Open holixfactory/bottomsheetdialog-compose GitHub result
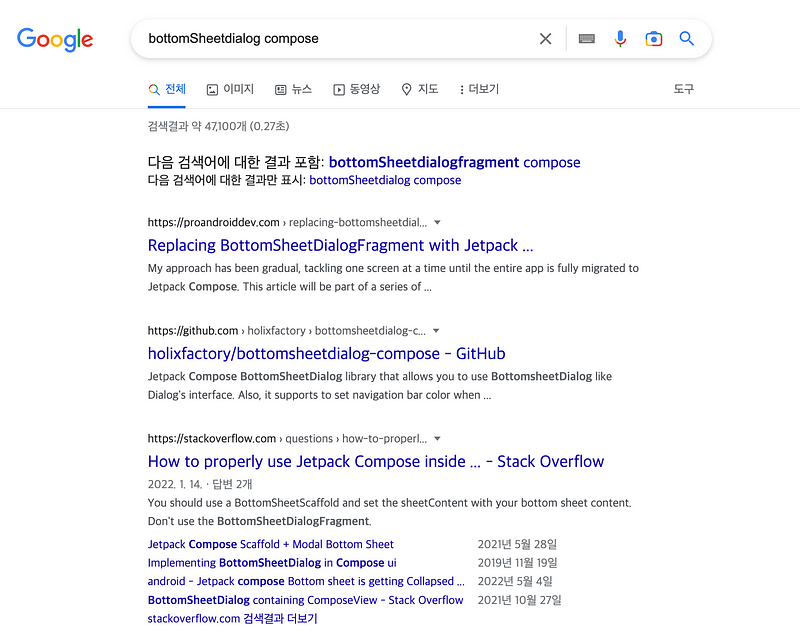The height and width of the screenshot is (644, 800). [x=327, y=354]
